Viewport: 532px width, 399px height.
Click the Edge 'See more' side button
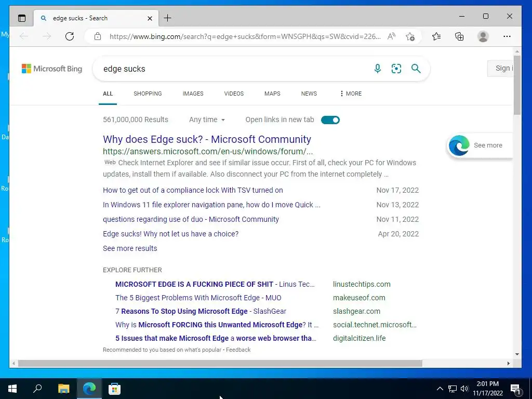(x=480, y=145)
